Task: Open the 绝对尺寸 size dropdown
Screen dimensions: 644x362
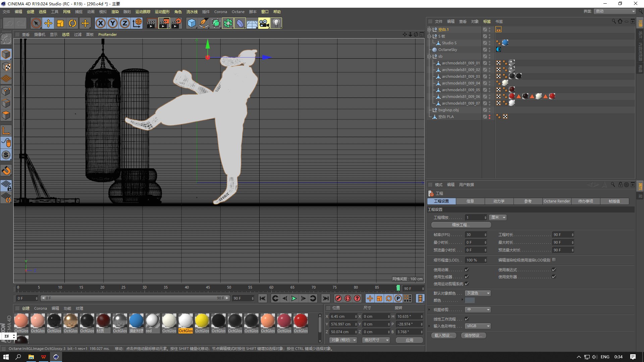Action: [376, 340]
